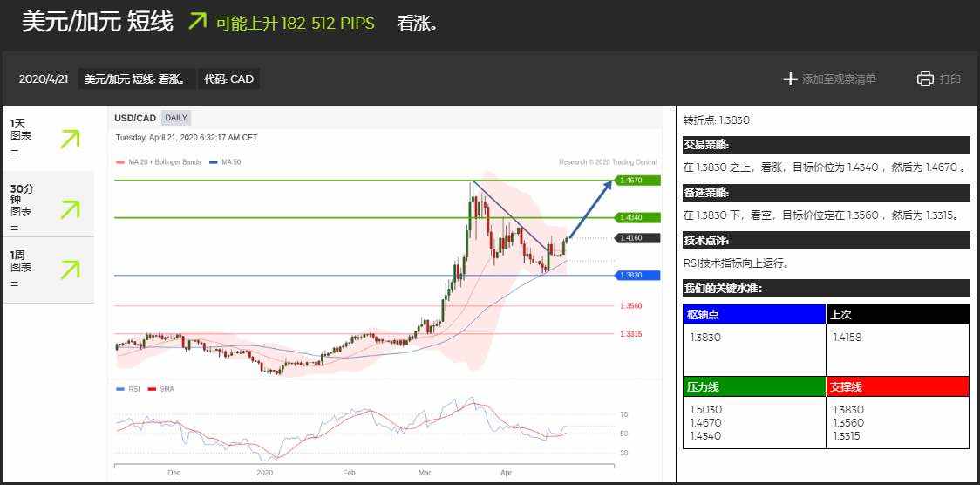This screenshot has width=980, height=485.
Task: Select the 1天 chart arrow icon
Action: (70, 139)
